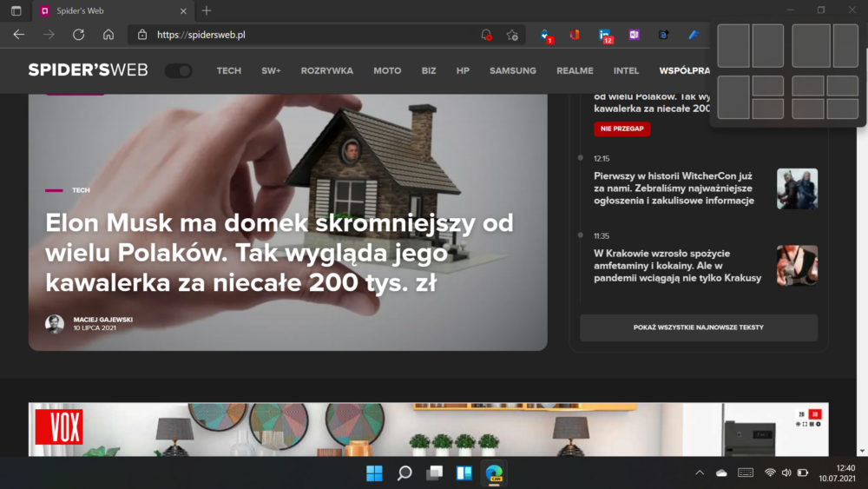
Task: Go back with the browser back arrow
Action: point(19,35)
